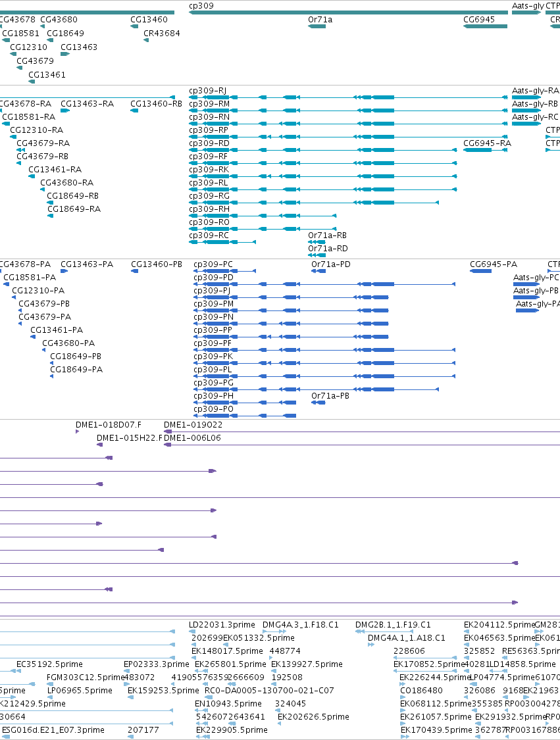The height and width of the screenshot is (740, 560).
Task: Select the Or71a-PB protein label
Action: pyautogui.click(x=330, y=396)
